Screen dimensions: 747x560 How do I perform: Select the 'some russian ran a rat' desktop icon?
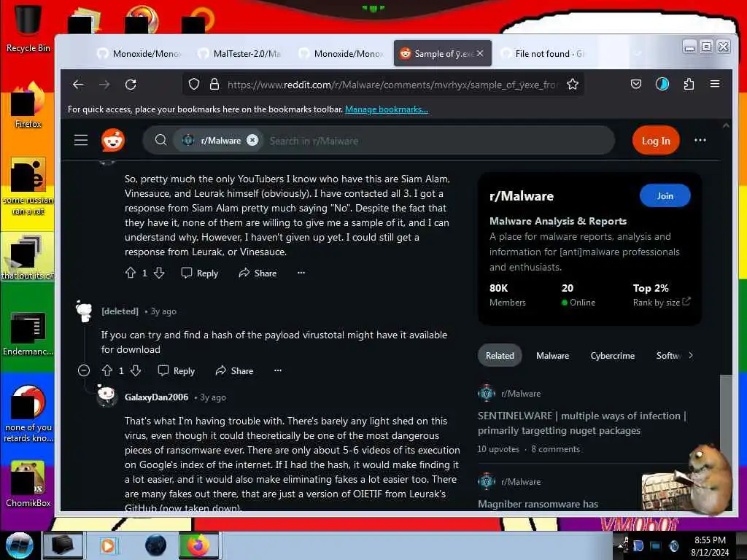tap(28, 186)
